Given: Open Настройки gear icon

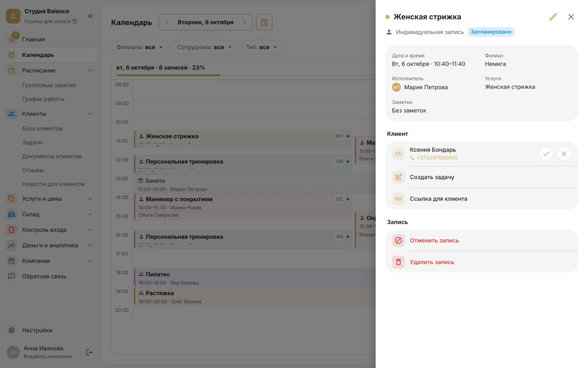Looking at the screenshot, I should click(x=12, y=330).
